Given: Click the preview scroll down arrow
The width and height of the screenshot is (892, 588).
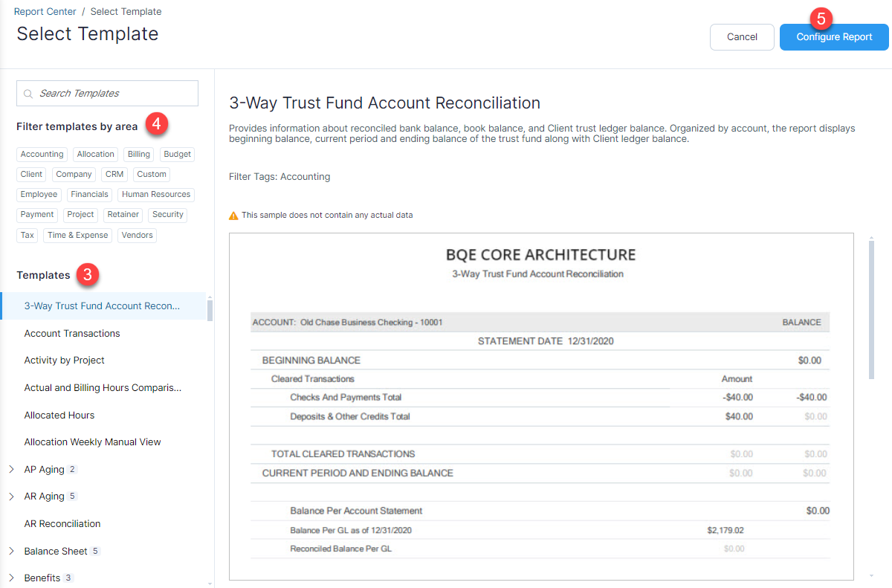Looking at the screenshot, I should coord(871,576).
